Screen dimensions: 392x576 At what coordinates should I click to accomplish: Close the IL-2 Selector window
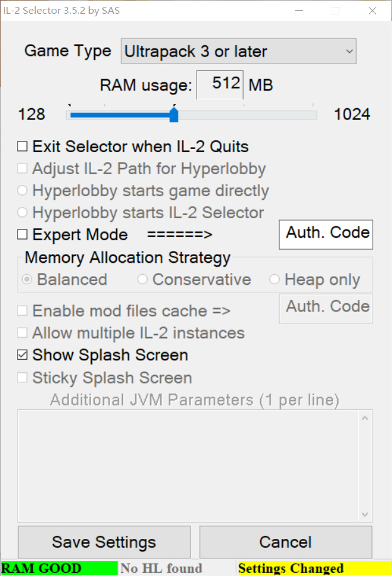tap(373, 10)
